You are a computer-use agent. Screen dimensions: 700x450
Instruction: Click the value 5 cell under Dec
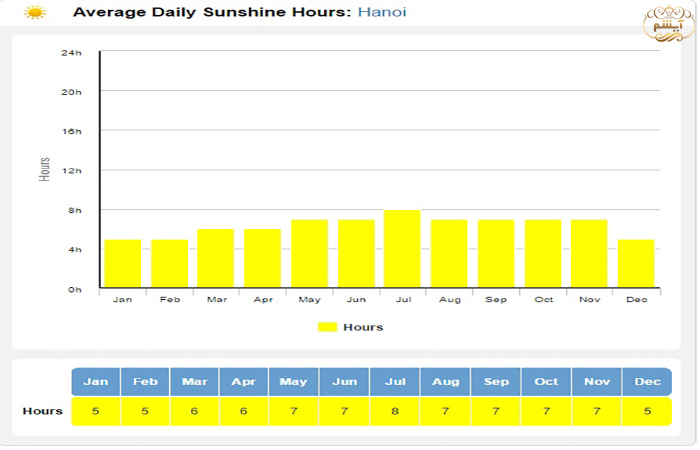coord(646,411)
